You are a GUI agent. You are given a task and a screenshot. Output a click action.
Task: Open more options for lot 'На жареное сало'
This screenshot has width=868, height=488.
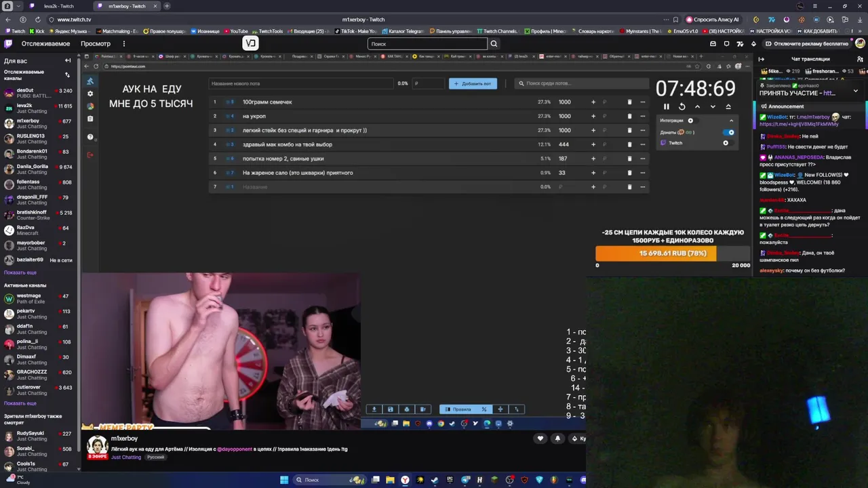point(642,173)
